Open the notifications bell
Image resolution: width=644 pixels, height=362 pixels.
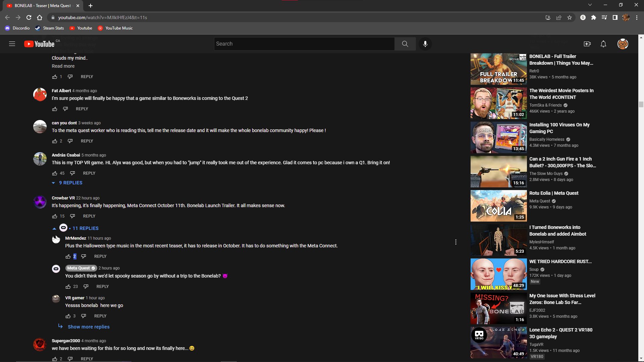coord(603,44)
